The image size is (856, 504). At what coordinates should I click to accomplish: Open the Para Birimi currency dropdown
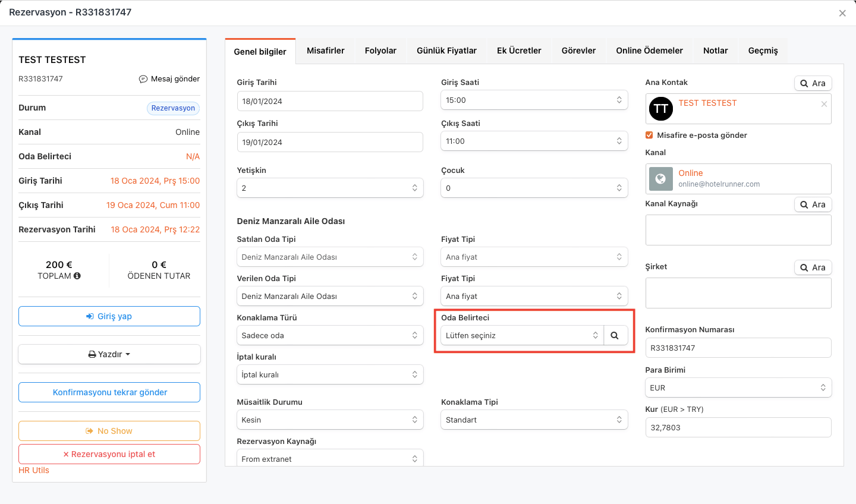click(x=738, y=388)
